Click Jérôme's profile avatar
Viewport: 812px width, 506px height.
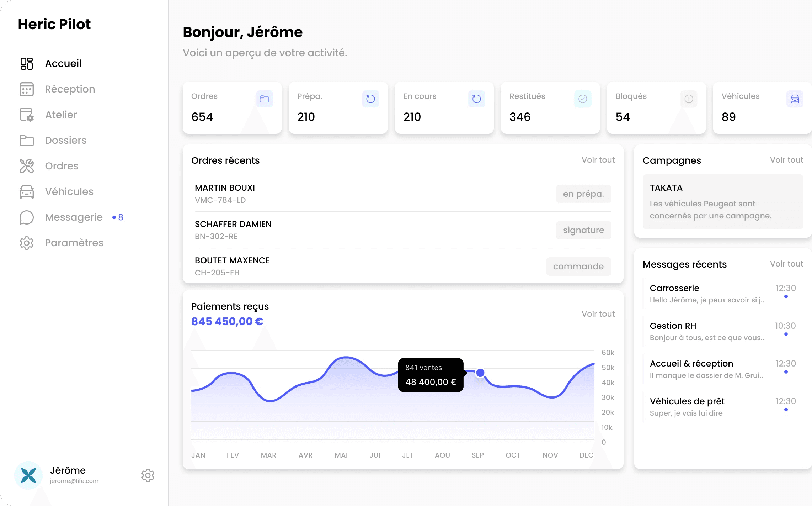click(x=28, y=475)
